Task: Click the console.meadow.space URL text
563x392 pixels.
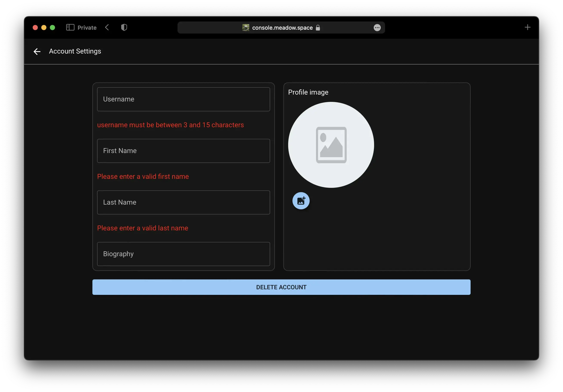Action: click(282, 28)
